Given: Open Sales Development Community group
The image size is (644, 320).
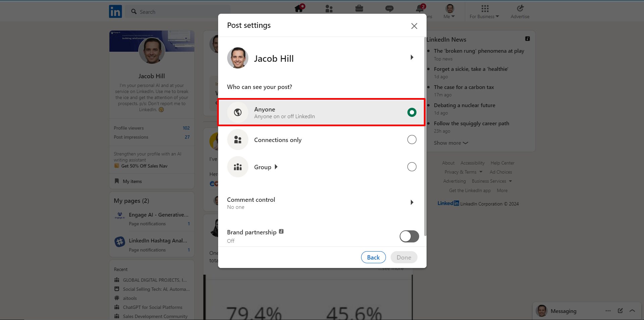Looking at the screenshot, I should pyautogui.click(x=155, y=316).
